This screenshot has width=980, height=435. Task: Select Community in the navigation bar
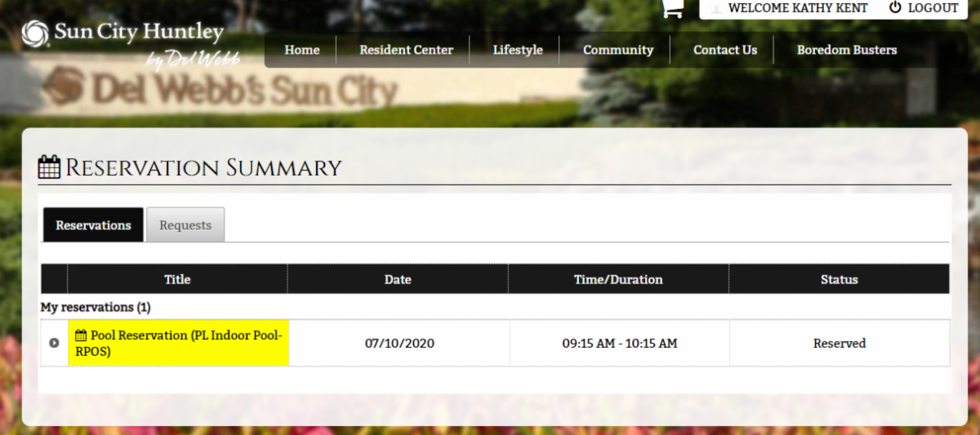[x=617, y=50]
